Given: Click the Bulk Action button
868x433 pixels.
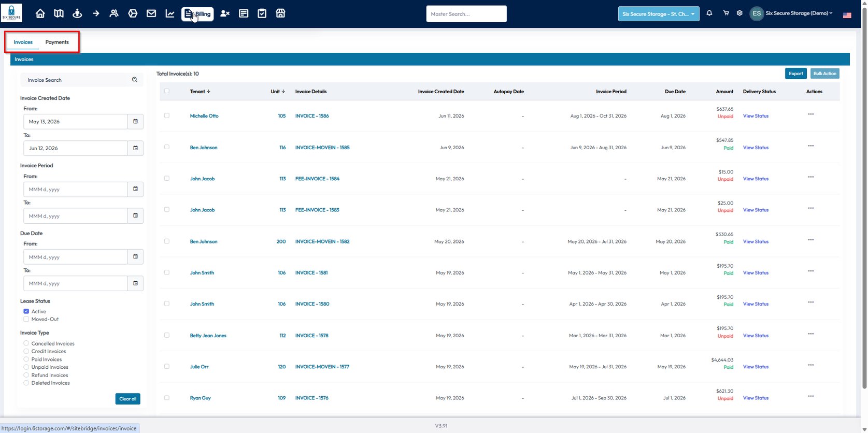Looking at the screenshot, I should [x=825, y=74].
